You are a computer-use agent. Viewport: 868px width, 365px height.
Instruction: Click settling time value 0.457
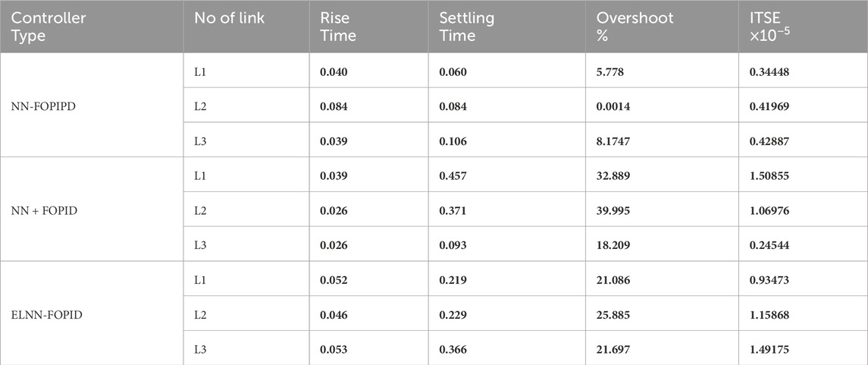coord(453,176)
